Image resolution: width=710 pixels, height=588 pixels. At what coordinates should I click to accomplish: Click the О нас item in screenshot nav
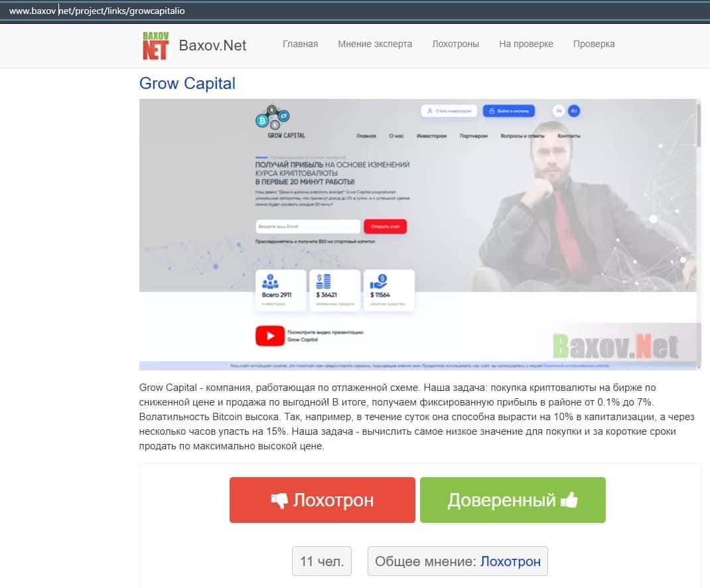[x=396, y=136]
